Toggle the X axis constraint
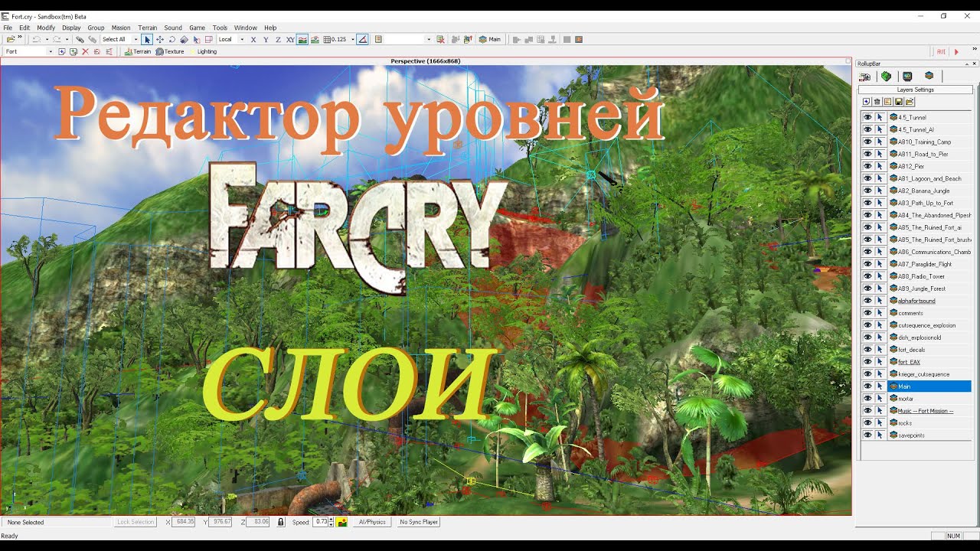This screenshot has height=551, width=980. pyautogui.click(x=253, y=39)
